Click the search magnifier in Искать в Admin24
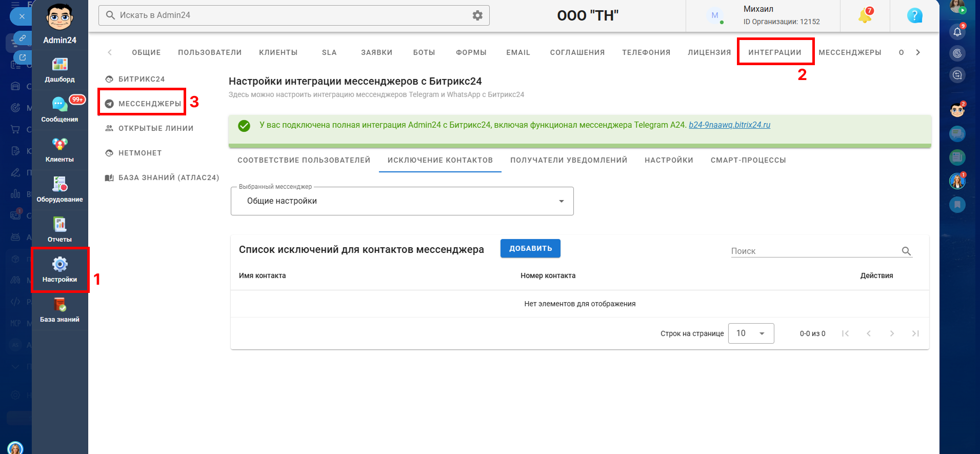Screen dimensions: 980x454 pyautogui.click(x=110, y=15)
